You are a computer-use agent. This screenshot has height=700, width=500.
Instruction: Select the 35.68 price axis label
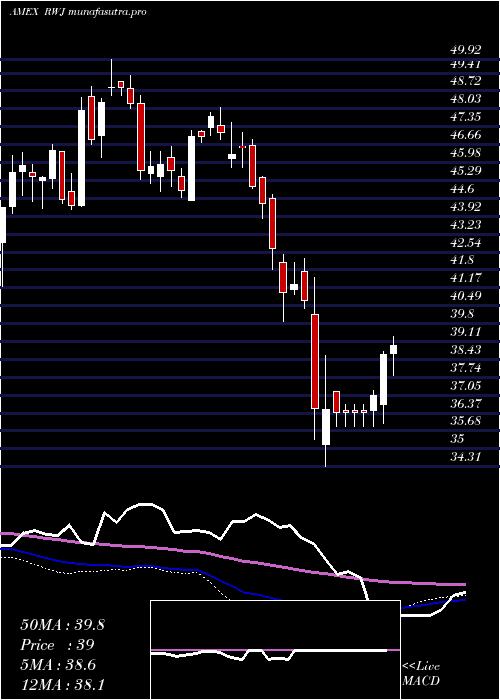(466, 421)
